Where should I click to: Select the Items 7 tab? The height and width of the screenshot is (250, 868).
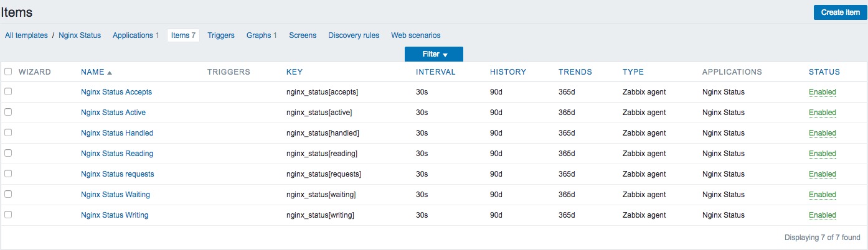point(183,35)
